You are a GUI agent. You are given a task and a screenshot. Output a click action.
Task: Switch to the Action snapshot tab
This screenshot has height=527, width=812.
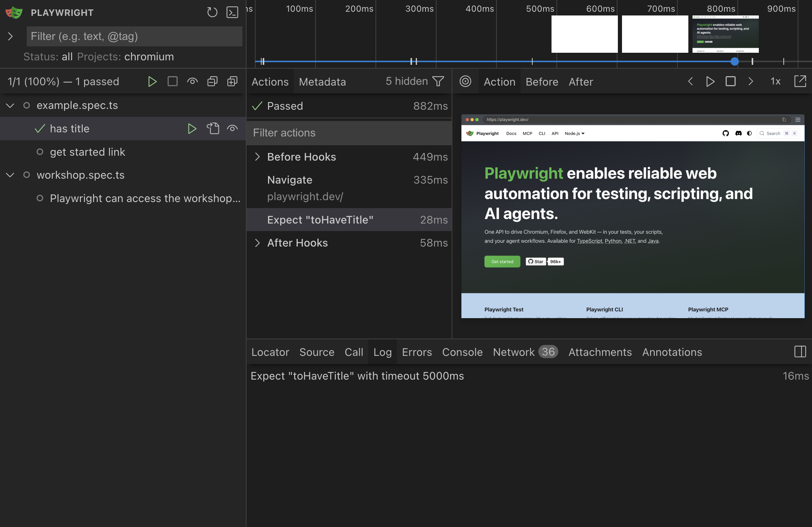click(x=499, y=82)
